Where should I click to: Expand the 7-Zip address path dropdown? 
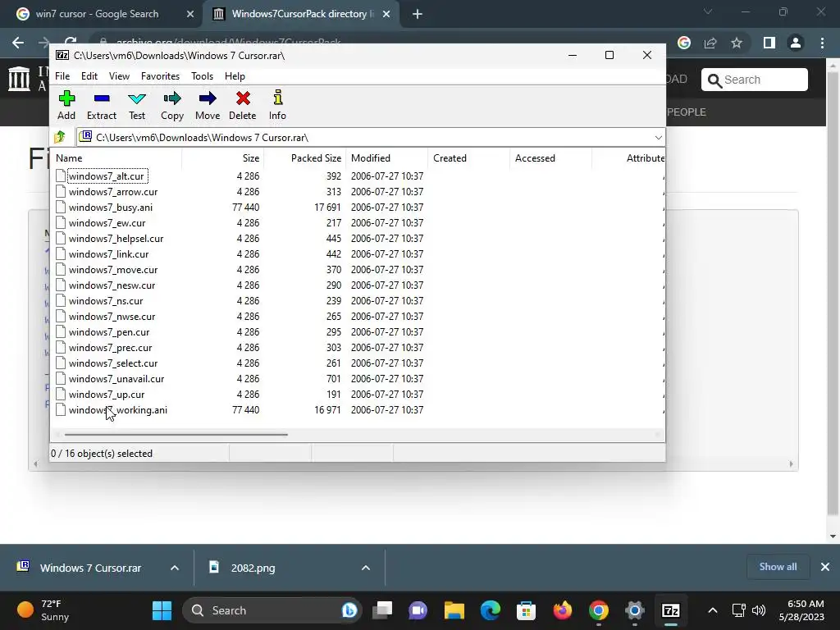click(659, 138)
